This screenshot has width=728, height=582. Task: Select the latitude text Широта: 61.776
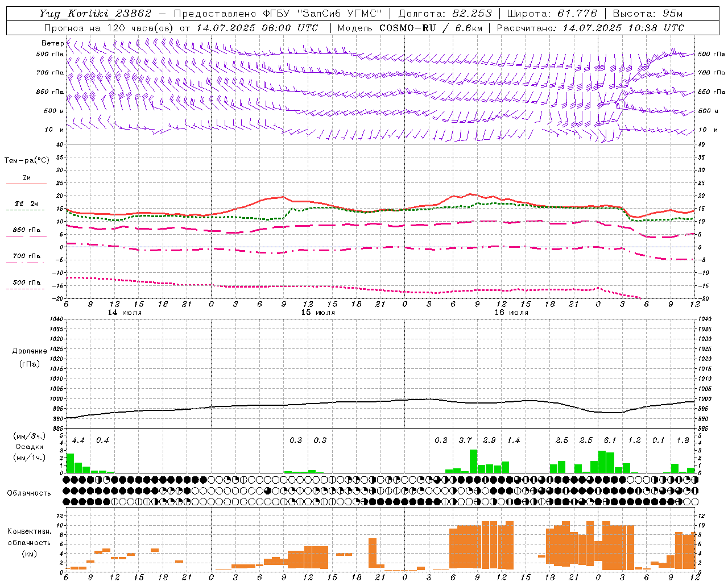coord(552,14)
